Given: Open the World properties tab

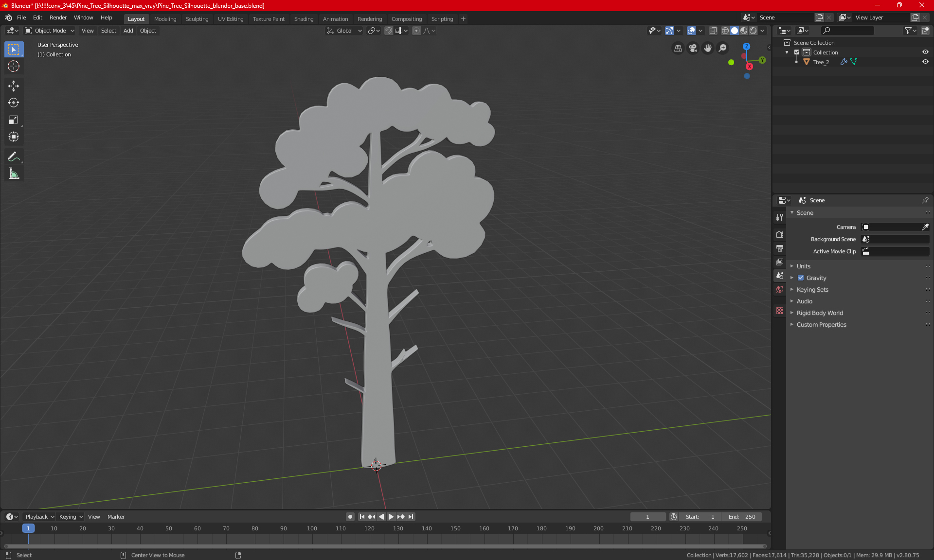Looking at the screenshot, I should [x=780, y=289].
